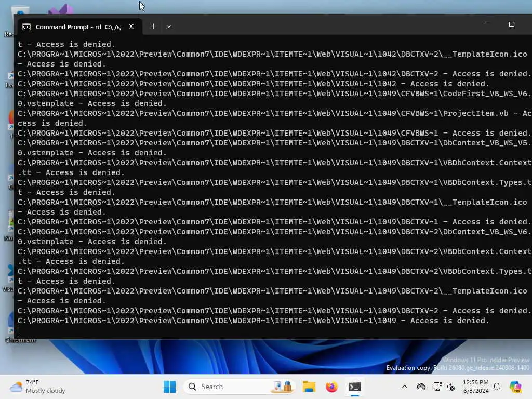Click the line ending '1049\CFVBWS~1 - Access is denied.'
532x399 pixels.
coord(273,133)
